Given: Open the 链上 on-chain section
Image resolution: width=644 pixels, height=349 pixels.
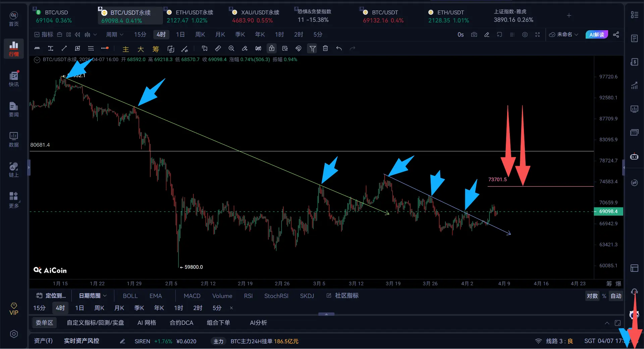Looking at the screenshot, I should point(14,170).
